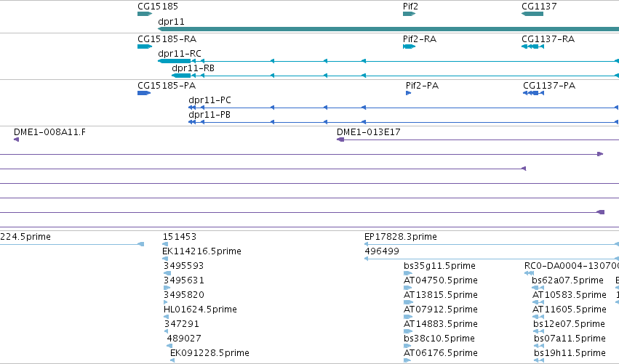Click the long dpr11 gene bar

point(388,29)
